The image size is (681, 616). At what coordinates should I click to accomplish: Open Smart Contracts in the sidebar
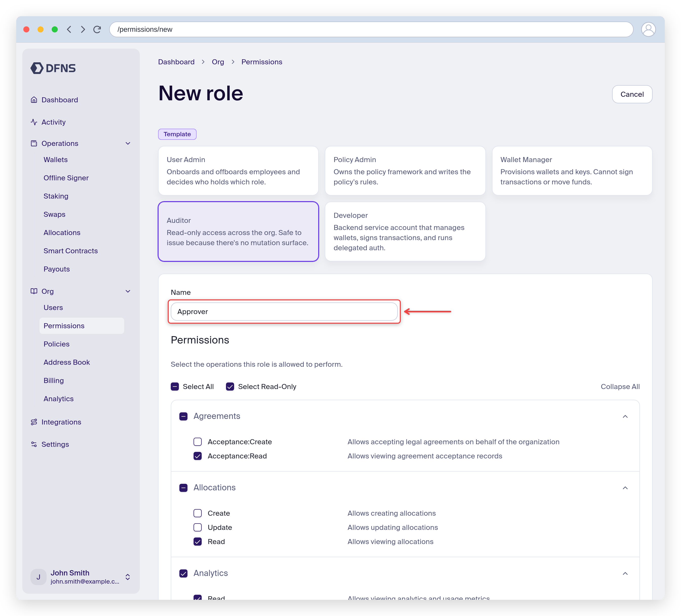[x=71, y=251]
